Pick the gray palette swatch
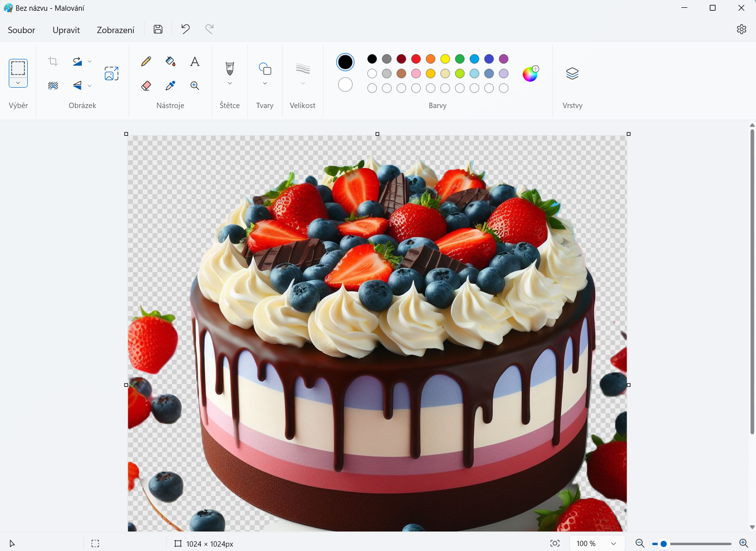Screen dimensions: 756x551 (387, 59)
